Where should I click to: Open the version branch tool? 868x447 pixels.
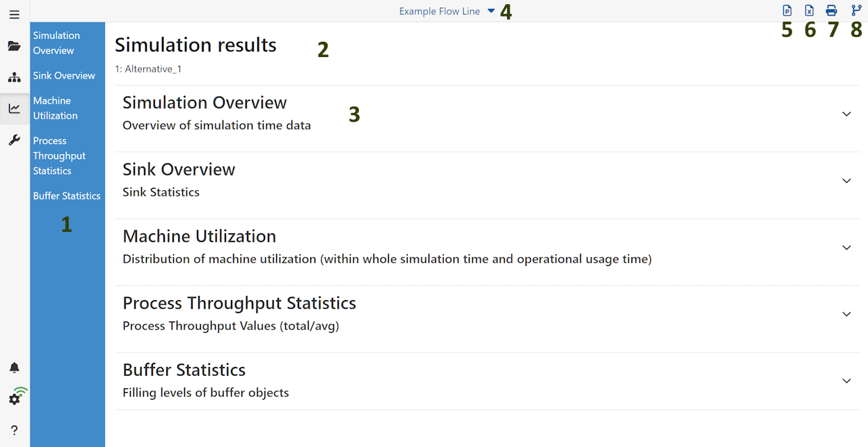pyautogui.click(x=856, y=10)
